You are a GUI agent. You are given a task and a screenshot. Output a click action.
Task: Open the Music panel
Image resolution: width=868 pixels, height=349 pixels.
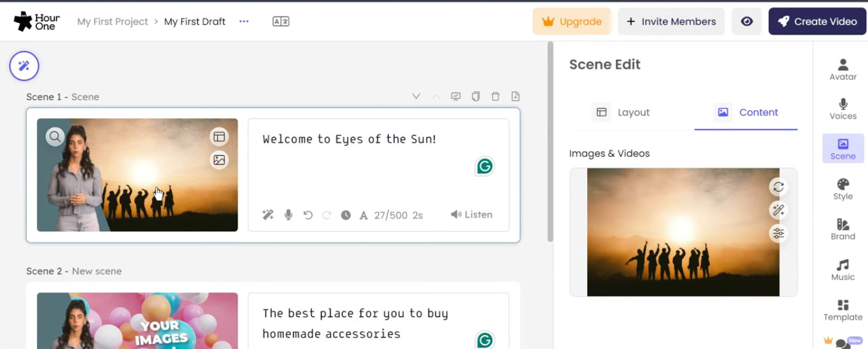click(x=843, y=269)
